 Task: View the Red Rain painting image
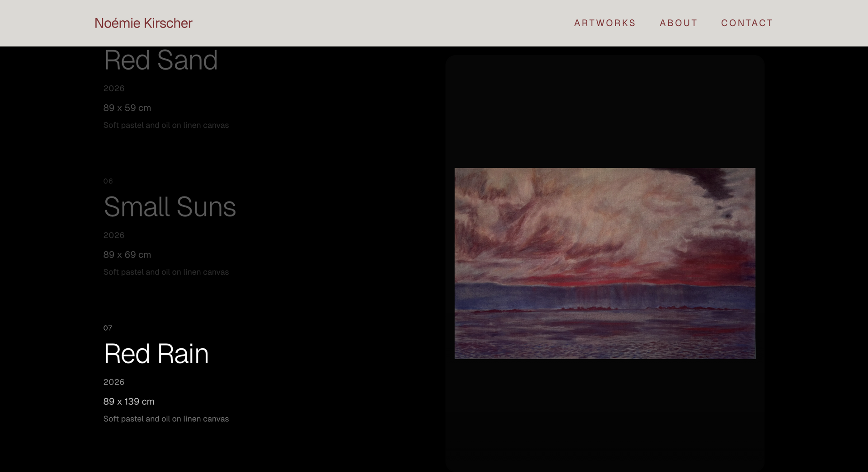[605, 263]
